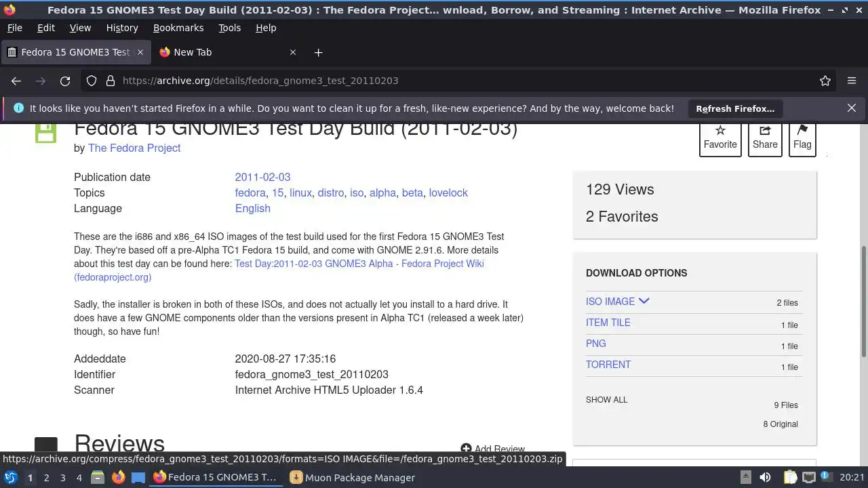
Task: Close the Fedora 15 GNOME3 tab
Action: (x=140, y=52)
